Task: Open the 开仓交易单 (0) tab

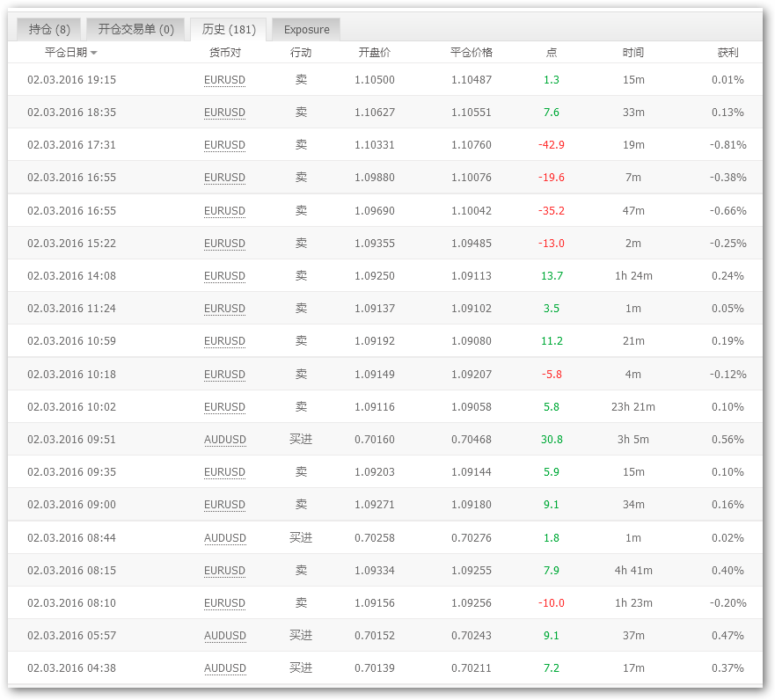Action: (136, 30)
